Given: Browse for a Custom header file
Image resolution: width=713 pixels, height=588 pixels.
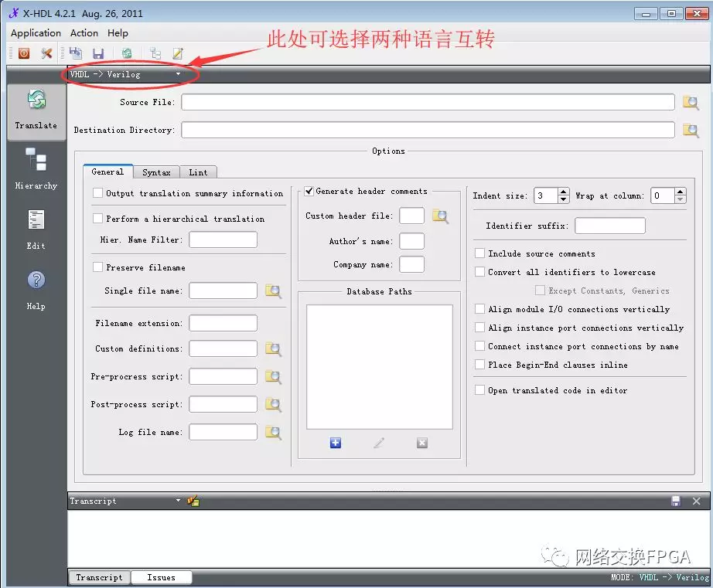Looking at the screenshot, I should (440, 216).
